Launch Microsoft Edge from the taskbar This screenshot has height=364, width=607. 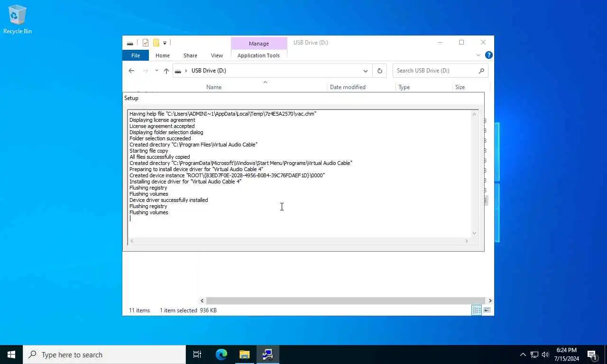click(x=221, y=355)
